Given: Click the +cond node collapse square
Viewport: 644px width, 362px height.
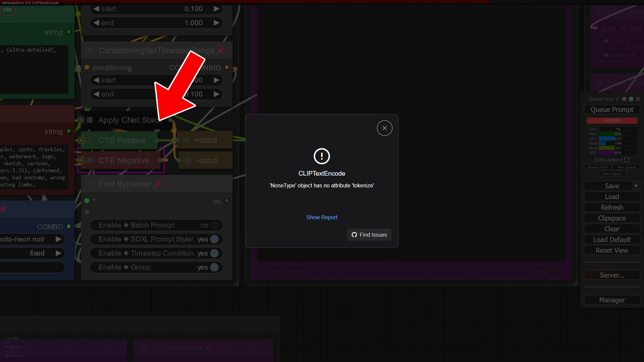Looking at the screenshot, I should tap(186, 140).
